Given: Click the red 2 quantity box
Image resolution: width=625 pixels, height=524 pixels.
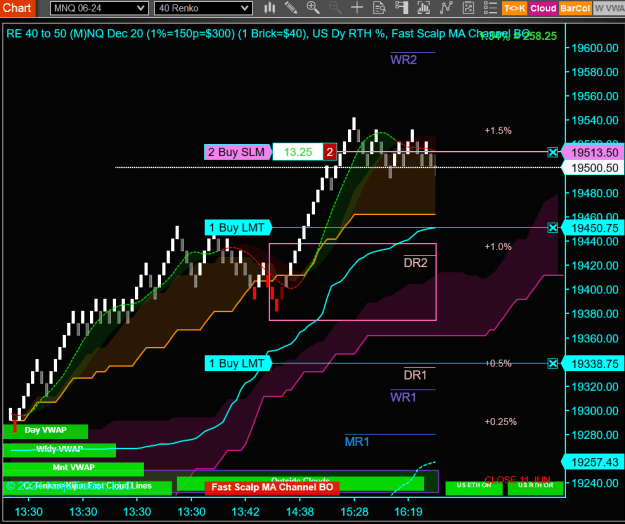Looking at the screenshot, I should (x=329, y=152).
